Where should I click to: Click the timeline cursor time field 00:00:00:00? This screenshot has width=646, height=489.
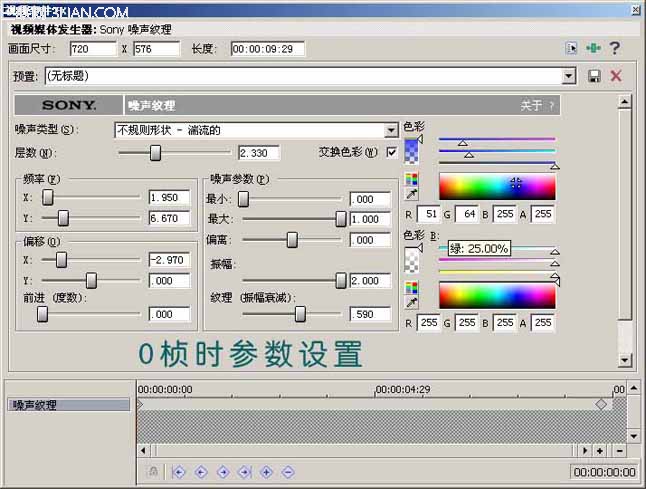[604, 472]
